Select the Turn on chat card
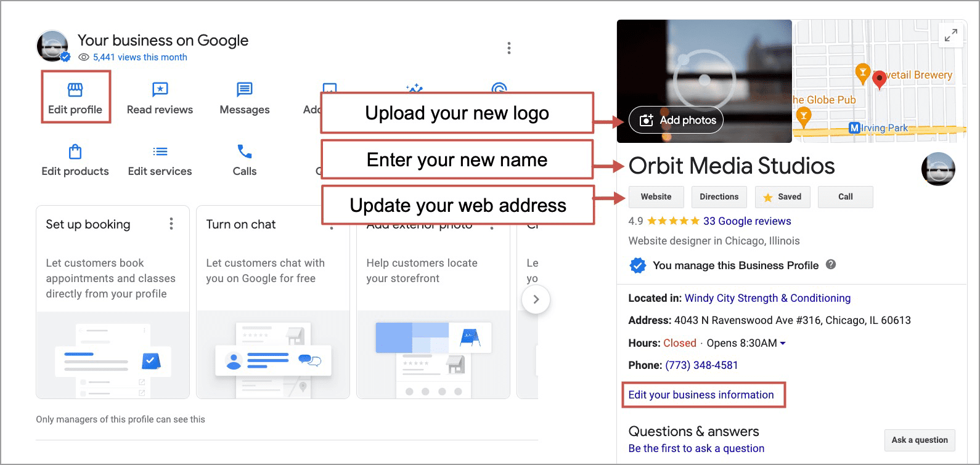 tap(273, 302)
